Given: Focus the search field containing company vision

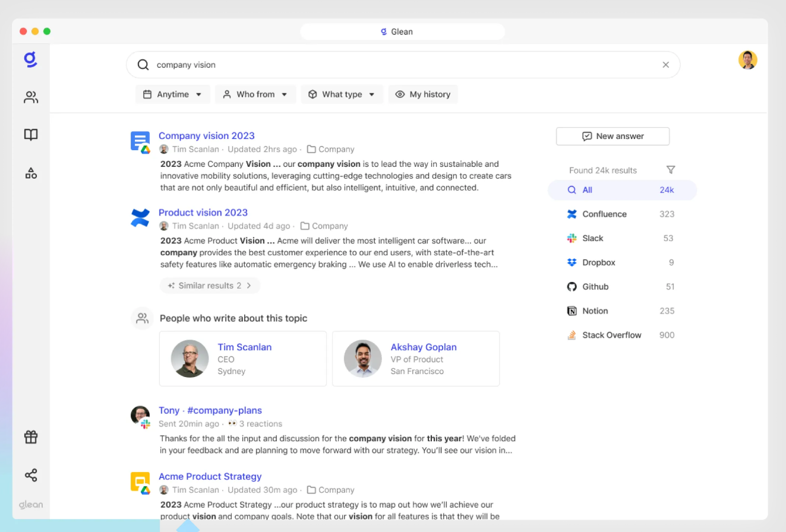Looking at the screenshot, I should pos(403,65).
